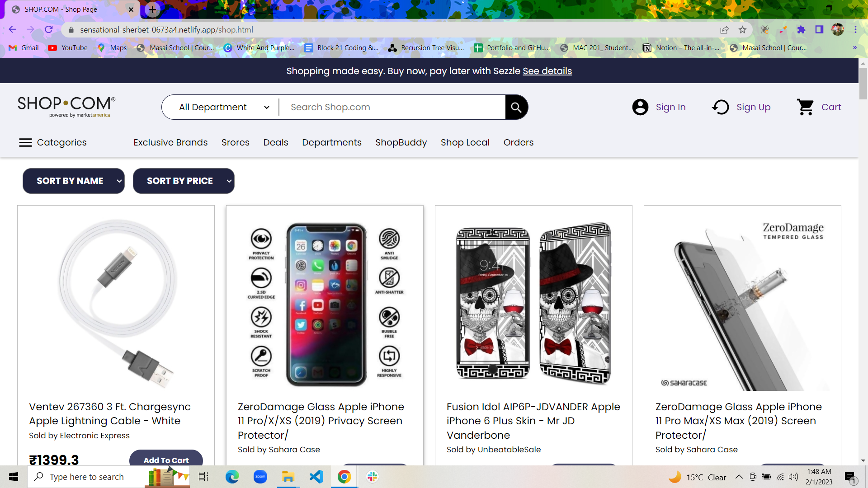
Task: Open the Maps bookmark
Action: coord(113,47)
